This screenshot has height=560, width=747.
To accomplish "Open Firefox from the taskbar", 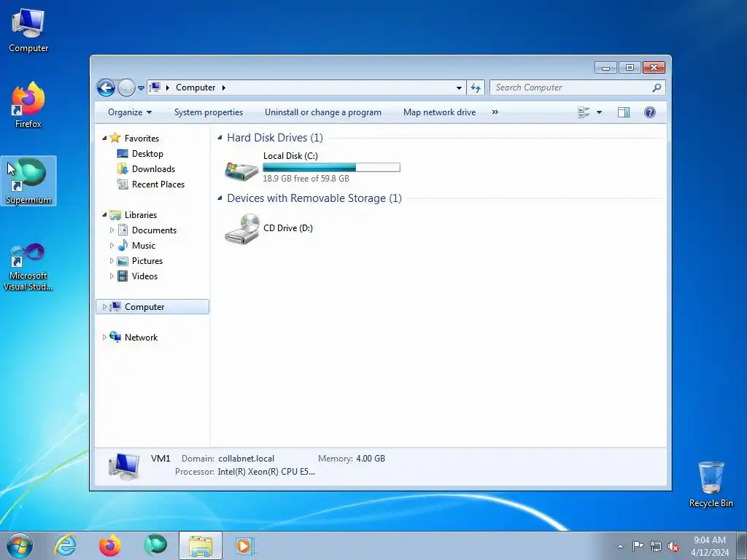I will [x=109, y=545].
